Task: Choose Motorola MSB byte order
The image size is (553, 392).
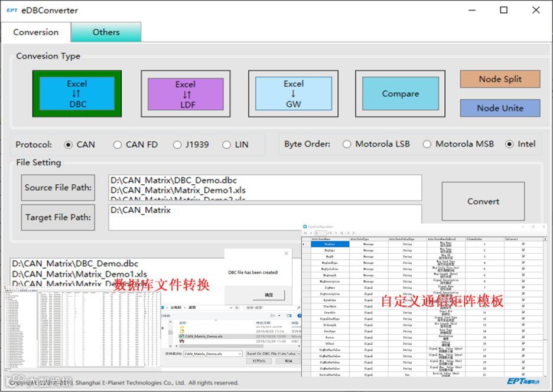Action: click(427, 144)
